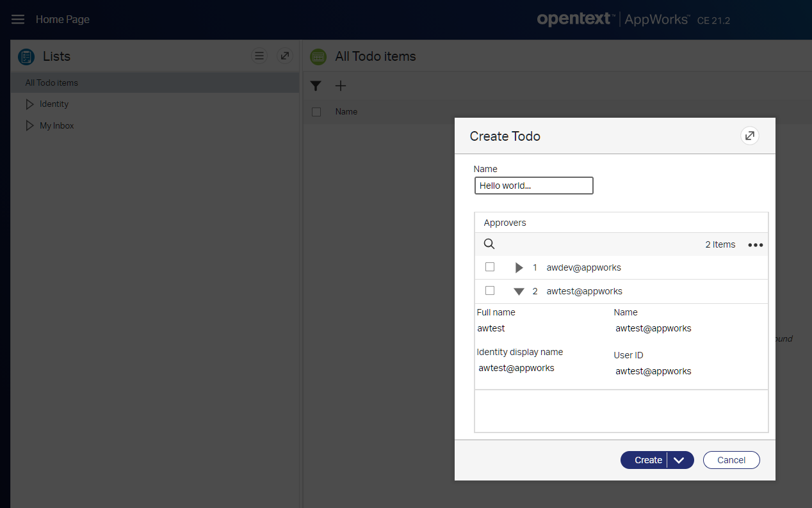The image size is (812, 508).
Task: Open the filter for Todo items
Action: coord(316,86)
